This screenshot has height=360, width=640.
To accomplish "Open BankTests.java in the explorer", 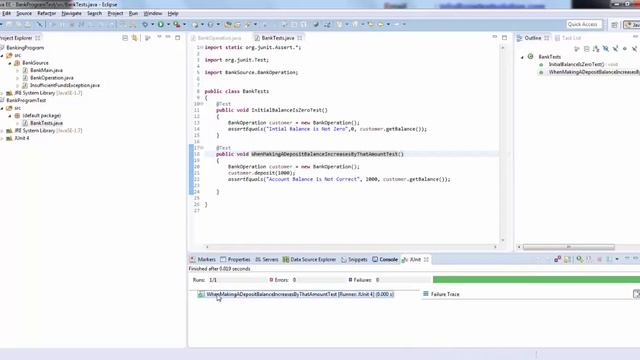I will click(46, 123).
